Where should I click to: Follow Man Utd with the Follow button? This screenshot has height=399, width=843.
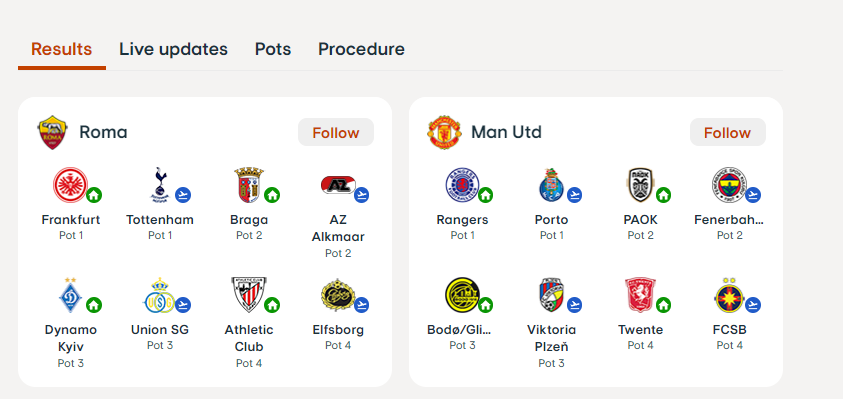coord(727,132)
